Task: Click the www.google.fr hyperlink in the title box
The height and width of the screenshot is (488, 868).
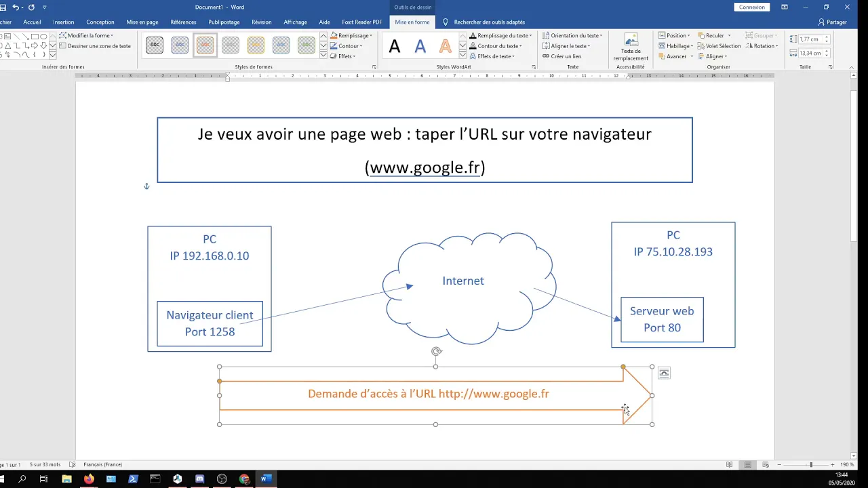Action: (425, 167)
